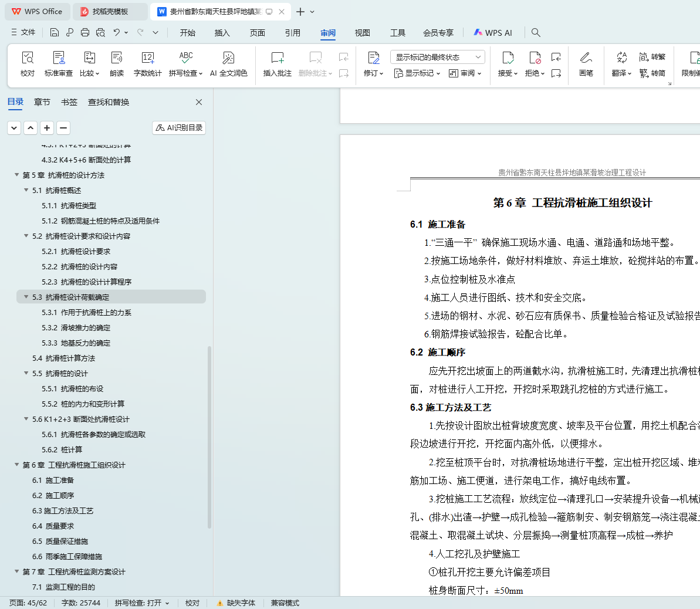Open the 显示标记的最终状态 dropdown
The height and width of the screenshot is (609, 700).
coord(438,57)
